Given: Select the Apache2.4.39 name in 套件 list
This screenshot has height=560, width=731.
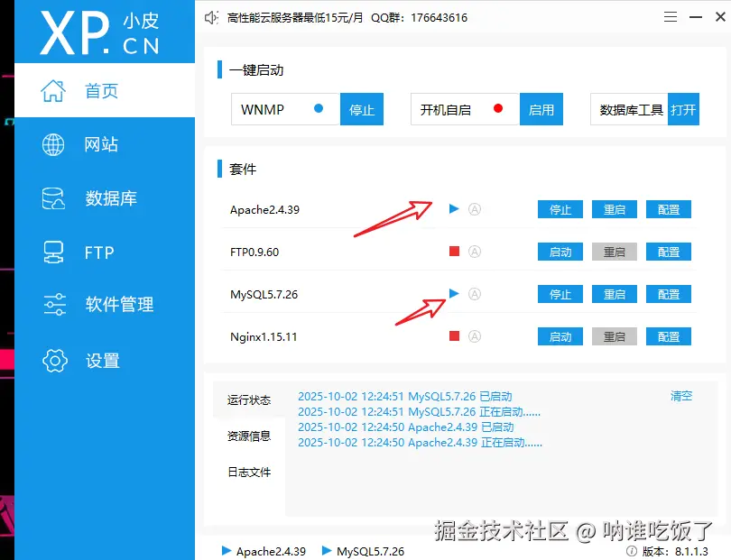Looking at the screenshot, I should point(264,209).
